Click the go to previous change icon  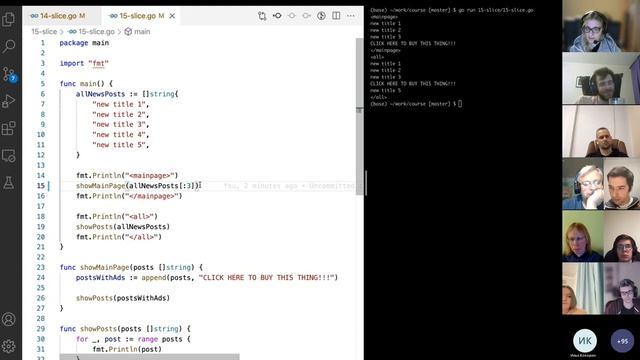[x=277, y=16]
